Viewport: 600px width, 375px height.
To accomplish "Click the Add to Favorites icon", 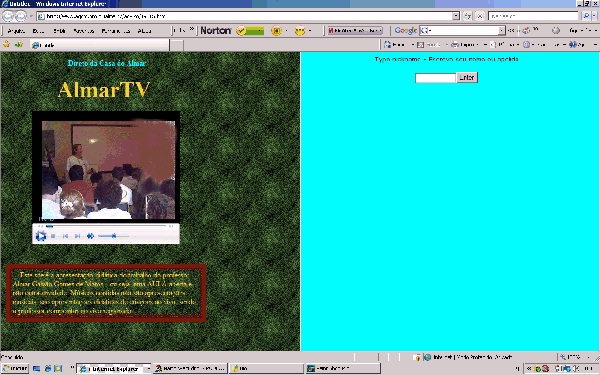I will tap(18, 45).
